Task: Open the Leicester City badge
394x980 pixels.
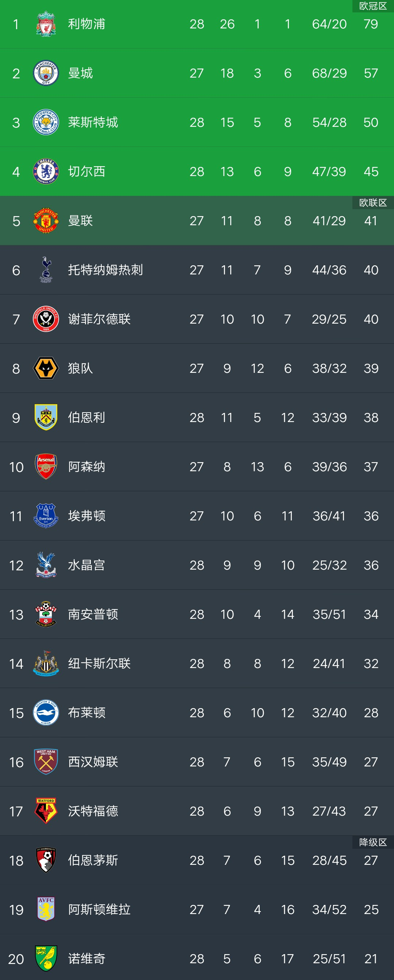Action: tap(46, 122)
